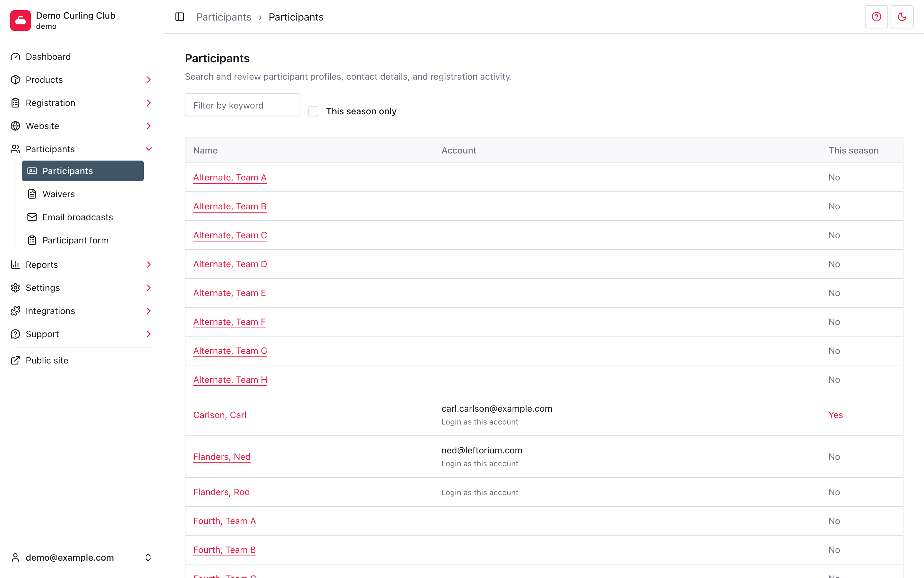Click the Participant form clipboard icon
The width and height of the screenshot is (924, 578).
tap(32, 240)
